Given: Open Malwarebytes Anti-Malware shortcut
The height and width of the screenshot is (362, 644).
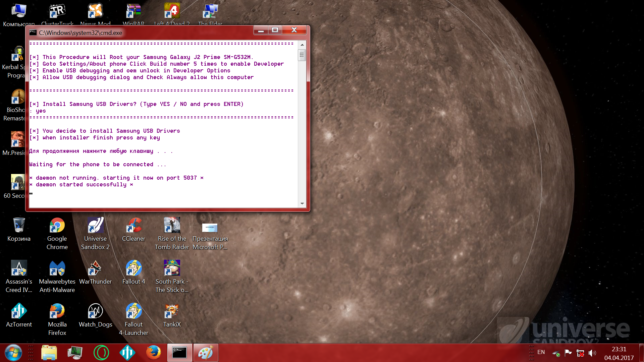Looking at the screenshot, I should (x=57, y=277).
